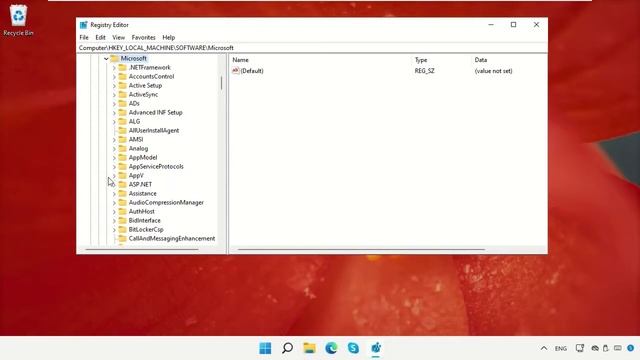640x360 pixels.
Task: Click the .NETFramework folder icon
Action: (x=122, y=67)
